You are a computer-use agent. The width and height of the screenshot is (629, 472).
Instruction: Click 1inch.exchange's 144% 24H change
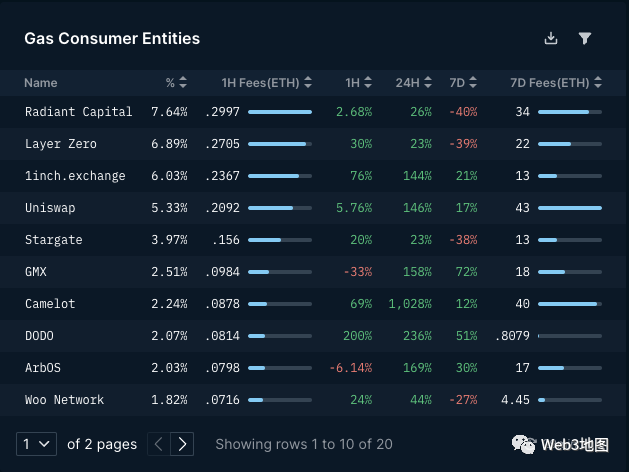[x=417, y=176]
